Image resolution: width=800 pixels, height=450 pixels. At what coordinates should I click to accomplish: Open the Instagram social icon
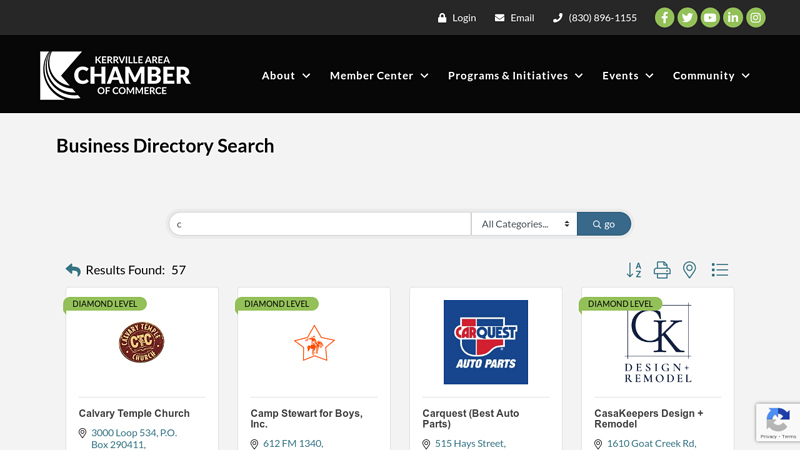pyautogui.click(x=756, y=18)
